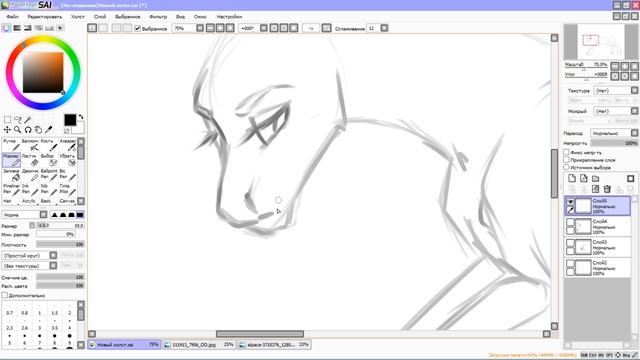The width and height of the screenshot is (640, 360).
Task: Create a new linework layer
Action: coord(584,178)
